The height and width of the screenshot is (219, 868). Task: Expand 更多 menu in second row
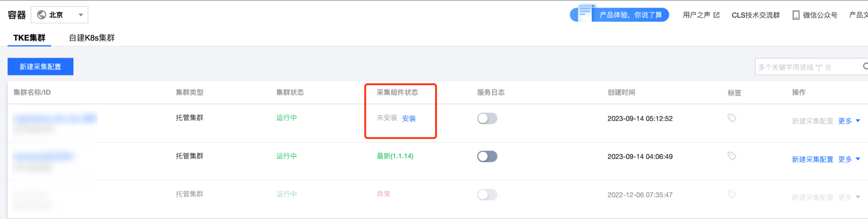click(849, 159)
